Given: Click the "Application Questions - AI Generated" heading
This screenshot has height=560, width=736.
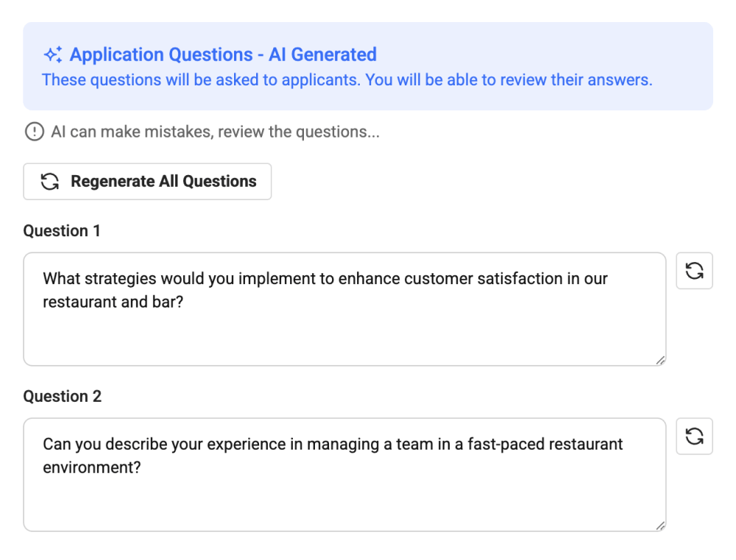Looking at the screenshot, I should point(223,55).
